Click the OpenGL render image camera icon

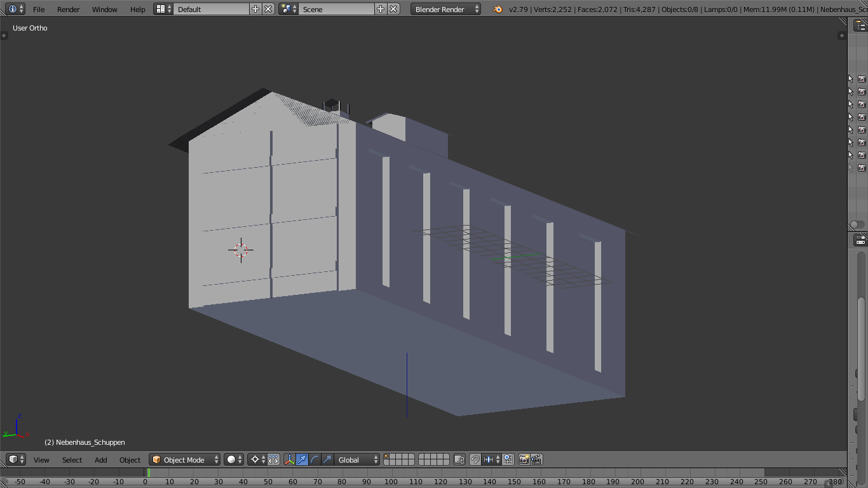[x=524, y=459]
